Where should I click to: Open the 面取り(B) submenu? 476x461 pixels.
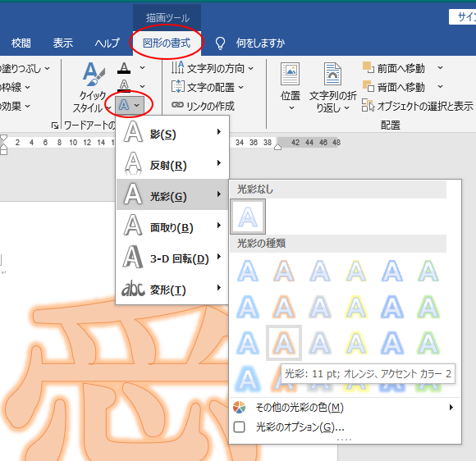pos(172,226)
